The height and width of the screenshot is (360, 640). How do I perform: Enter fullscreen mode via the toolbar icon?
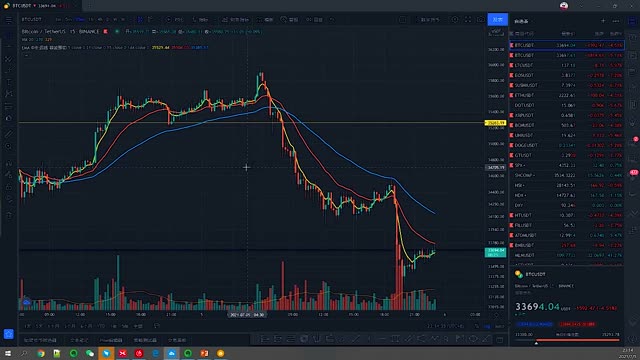point(468,20)
